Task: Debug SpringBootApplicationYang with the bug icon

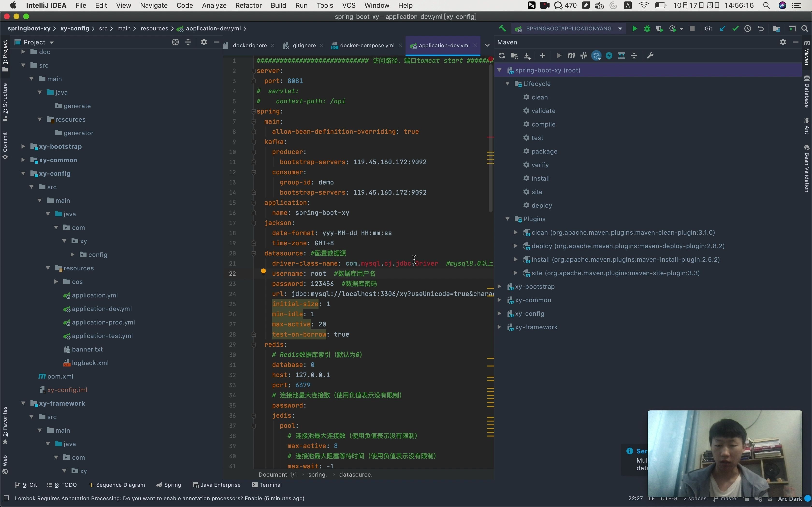Action: [x=647, y=28]
